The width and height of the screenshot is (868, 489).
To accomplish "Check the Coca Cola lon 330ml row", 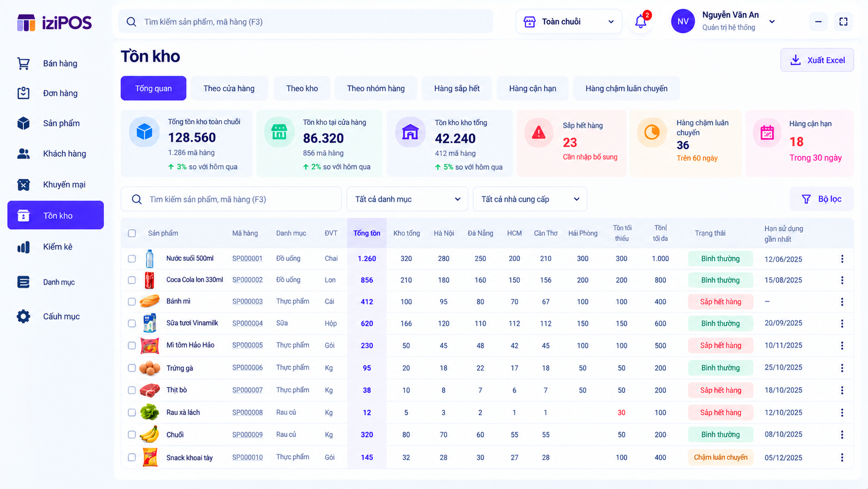I will tap(132, 280).
